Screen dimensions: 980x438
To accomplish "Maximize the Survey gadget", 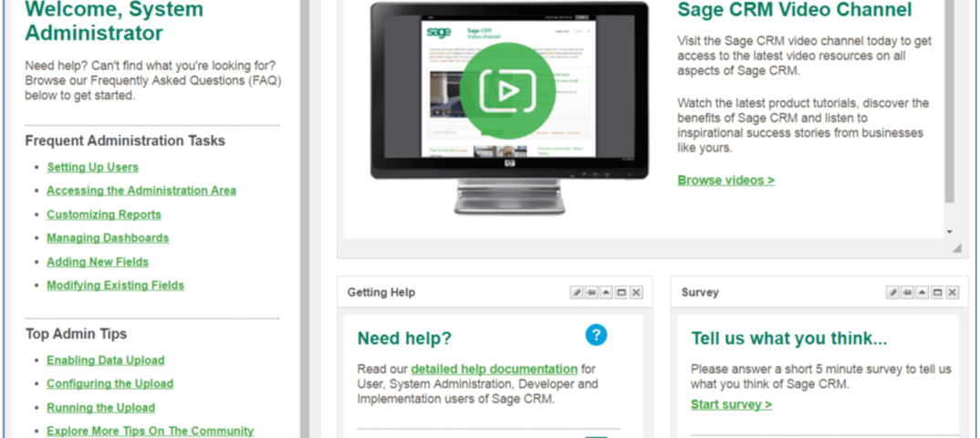I will click(937, 292).
